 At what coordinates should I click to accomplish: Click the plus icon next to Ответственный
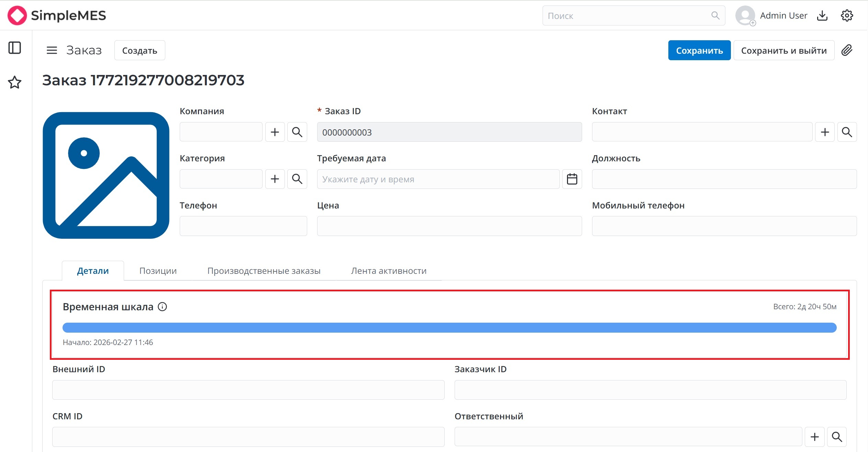point(814,437)
